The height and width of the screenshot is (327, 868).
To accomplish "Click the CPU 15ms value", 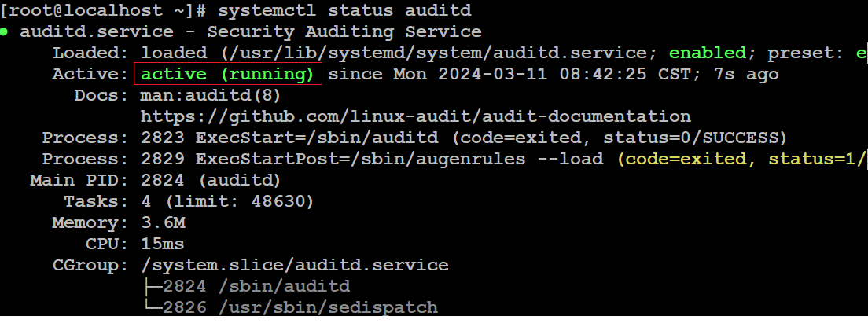I will (x=163, y=244).
